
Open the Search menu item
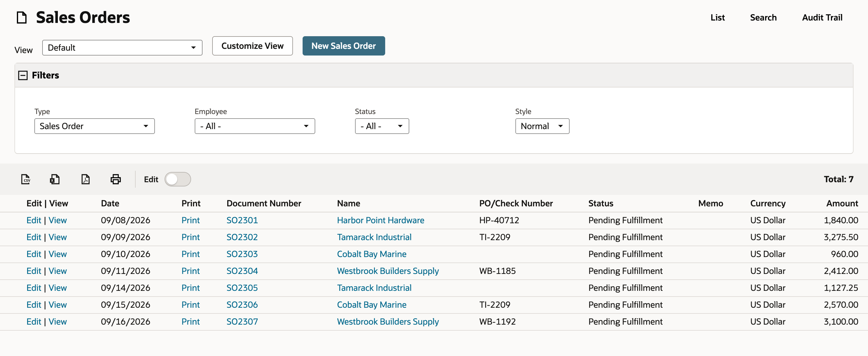pyautogui.click(x=763, y=17)
